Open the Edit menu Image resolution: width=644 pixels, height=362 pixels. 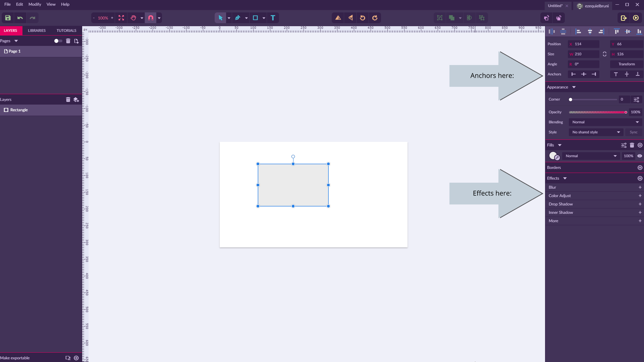pos(19,4)
